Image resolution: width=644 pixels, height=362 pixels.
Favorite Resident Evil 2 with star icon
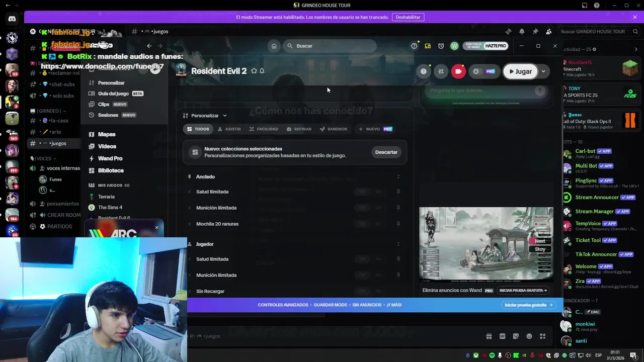click(254, 71)
